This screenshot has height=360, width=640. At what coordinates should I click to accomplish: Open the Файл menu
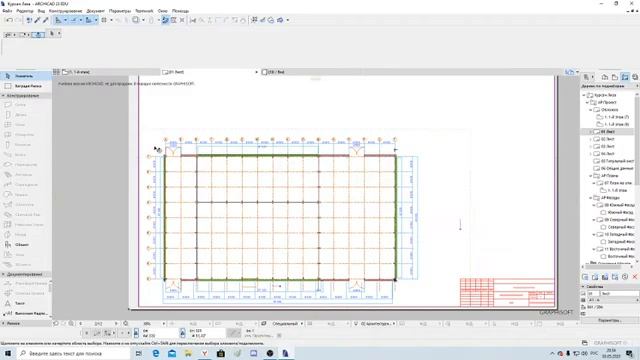(x=7, y=11)
